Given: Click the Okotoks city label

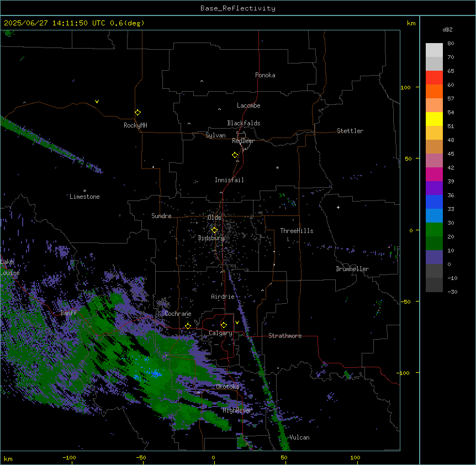Looking at the screenshot, I should click(x=228, y=387).
